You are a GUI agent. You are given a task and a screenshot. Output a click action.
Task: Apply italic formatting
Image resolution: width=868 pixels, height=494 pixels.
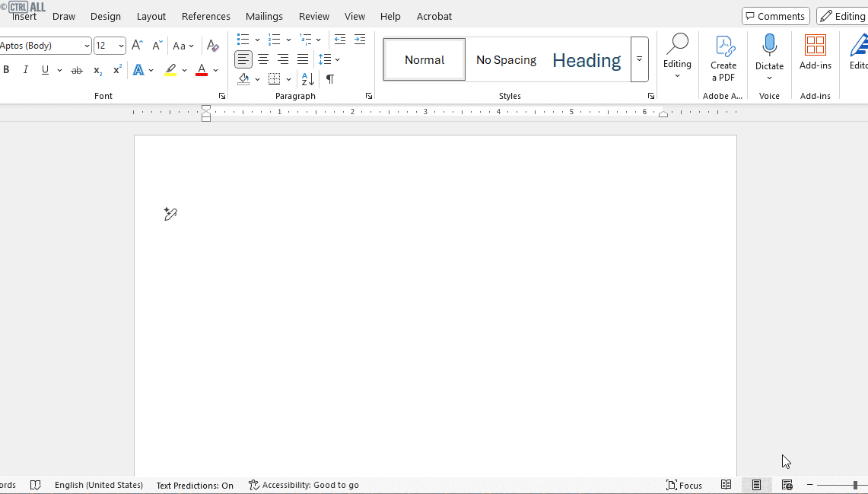tap(26, 69)
